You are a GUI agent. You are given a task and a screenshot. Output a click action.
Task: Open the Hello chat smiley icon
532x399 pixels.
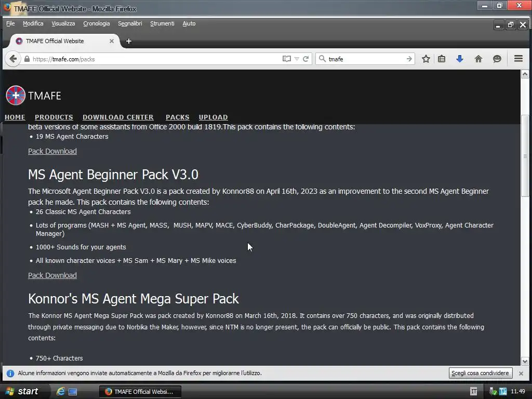[497, 59]
